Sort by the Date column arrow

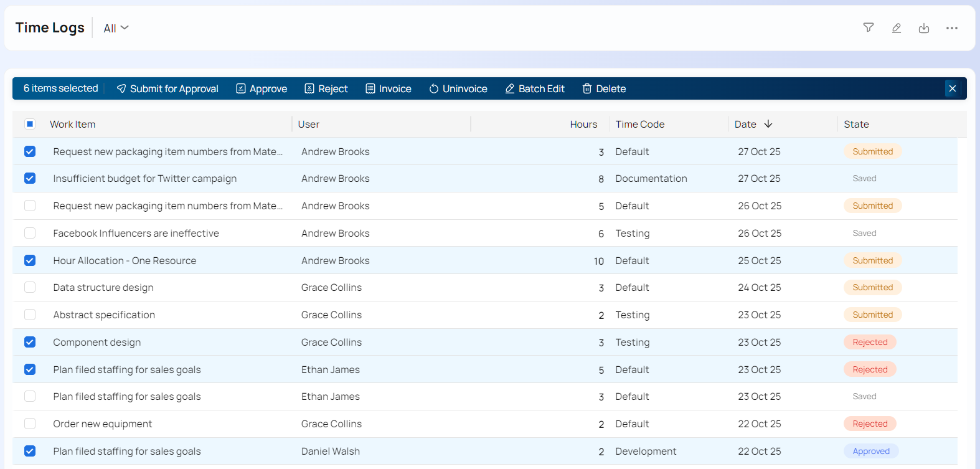(x=768, y=124)
